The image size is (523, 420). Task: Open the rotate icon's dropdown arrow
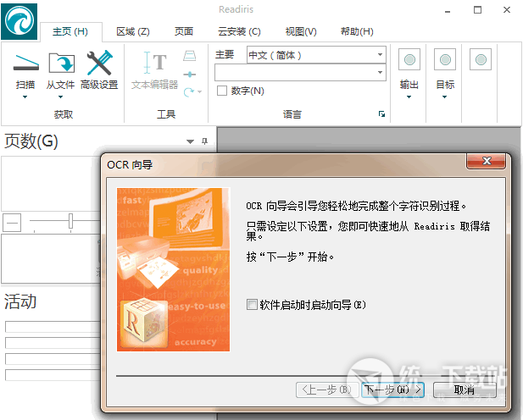(199, 91)
